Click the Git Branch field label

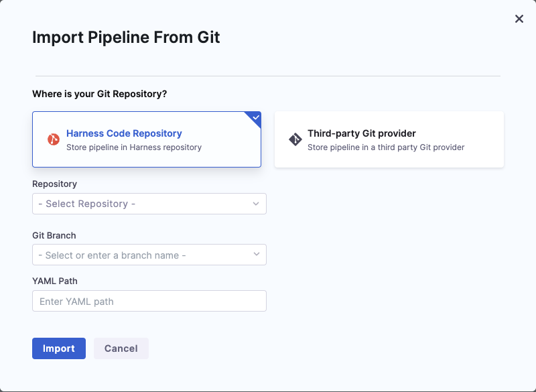pos(54,235)
